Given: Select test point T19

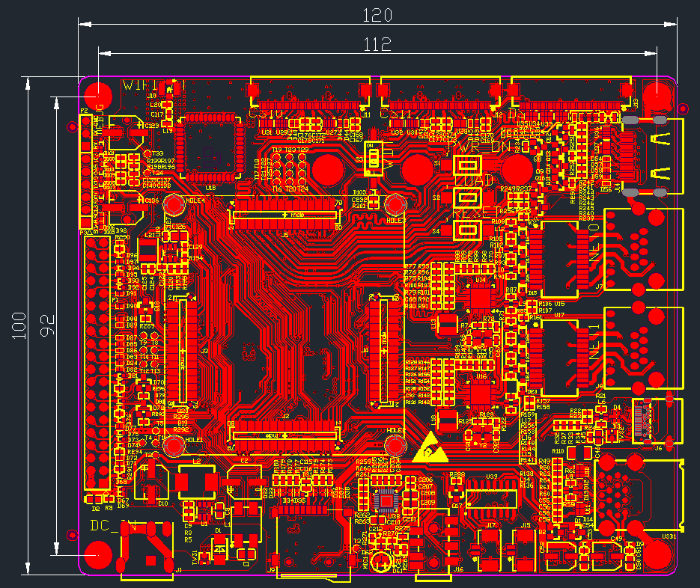Looking at the screenshot, I should 277,156.
